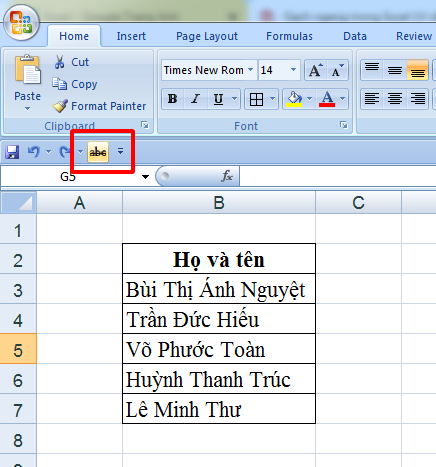Apply red font color
Image resolution: width=436 pixels, height=467 pixels.
tap(327, 99)
